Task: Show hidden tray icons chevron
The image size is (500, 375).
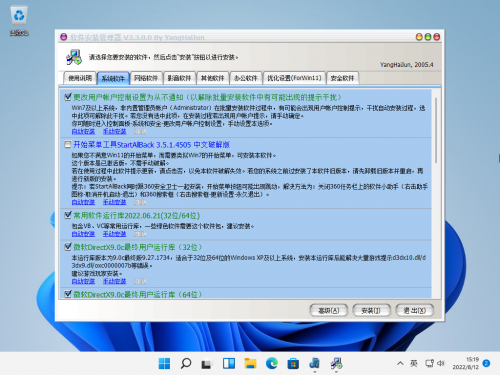Action: pyautogui.click(x=400, y=363)
